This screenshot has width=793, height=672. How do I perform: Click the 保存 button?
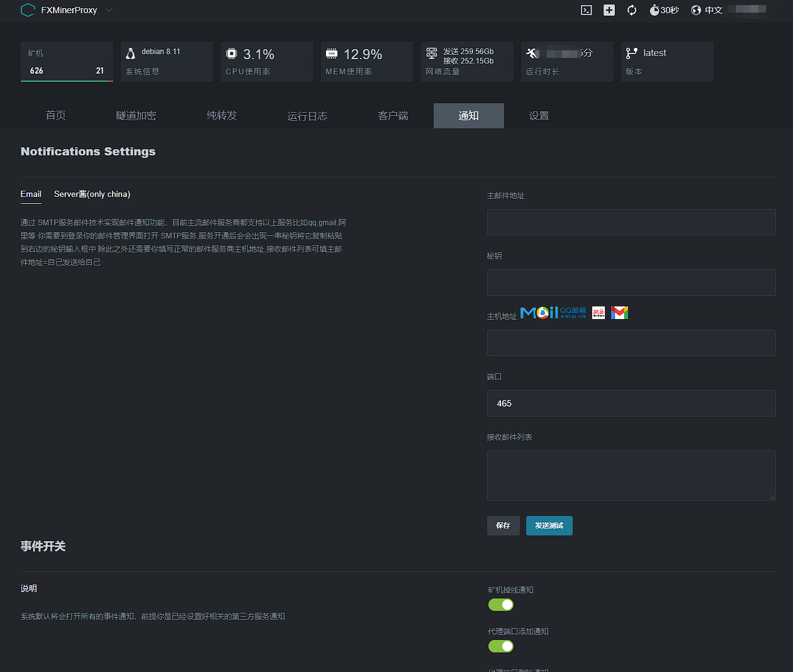pos(503,525)
